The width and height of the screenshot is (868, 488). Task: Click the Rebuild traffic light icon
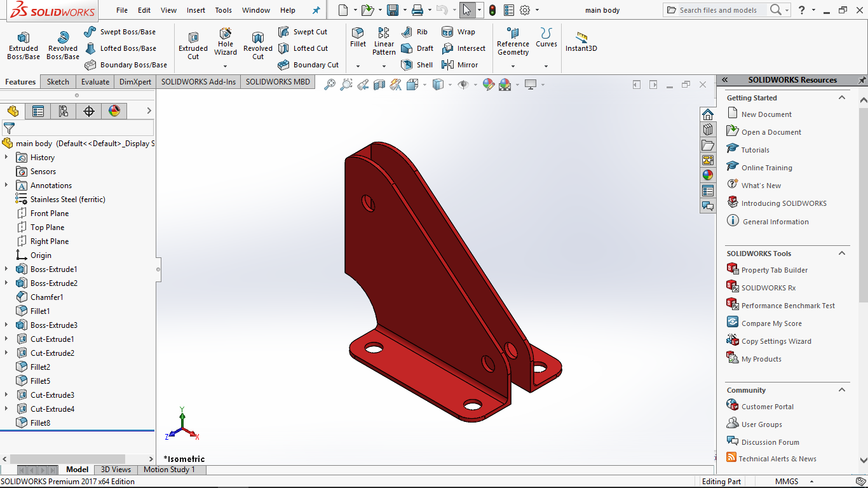tap(492, 10)
